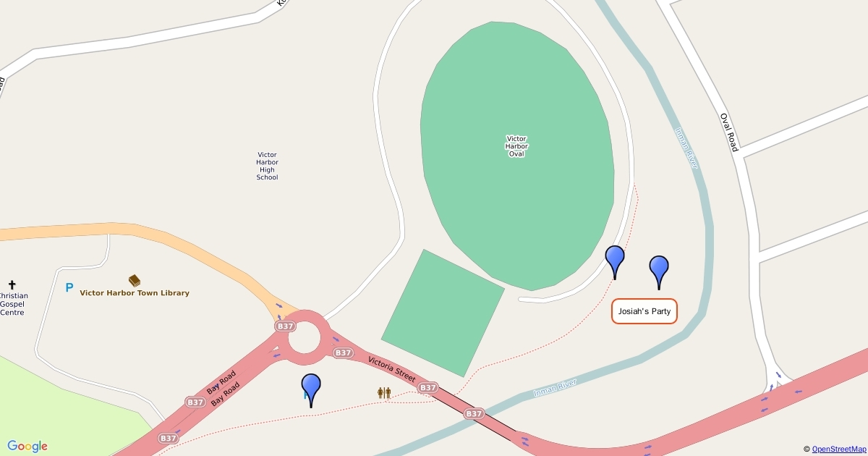Click the Victor Harbor Town Library label
The image size is (868, 456).
[x=135, y=293]
